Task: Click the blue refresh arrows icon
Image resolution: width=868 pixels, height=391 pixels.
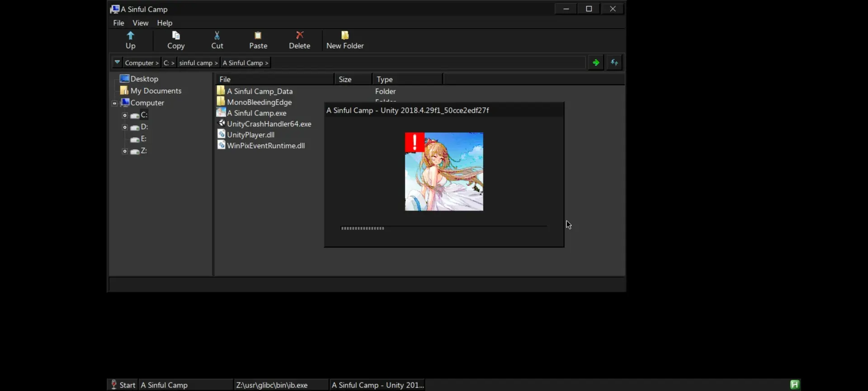Action: click(614, 62)
